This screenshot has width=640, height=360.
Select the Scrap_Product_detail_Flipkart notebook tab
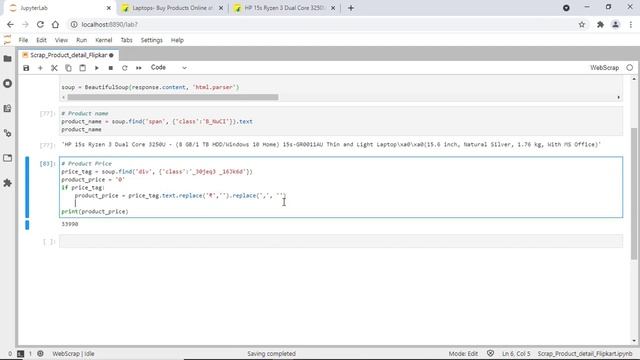[x=68, y=55]
